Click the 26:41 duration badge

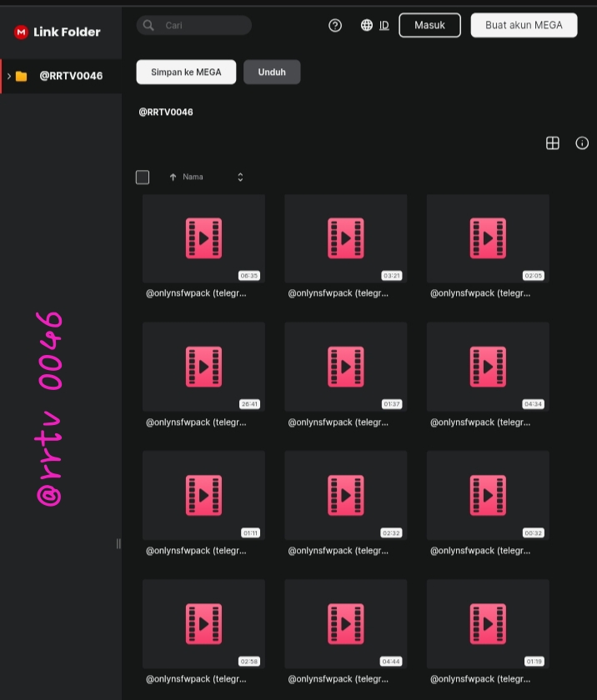coord(249,404)
